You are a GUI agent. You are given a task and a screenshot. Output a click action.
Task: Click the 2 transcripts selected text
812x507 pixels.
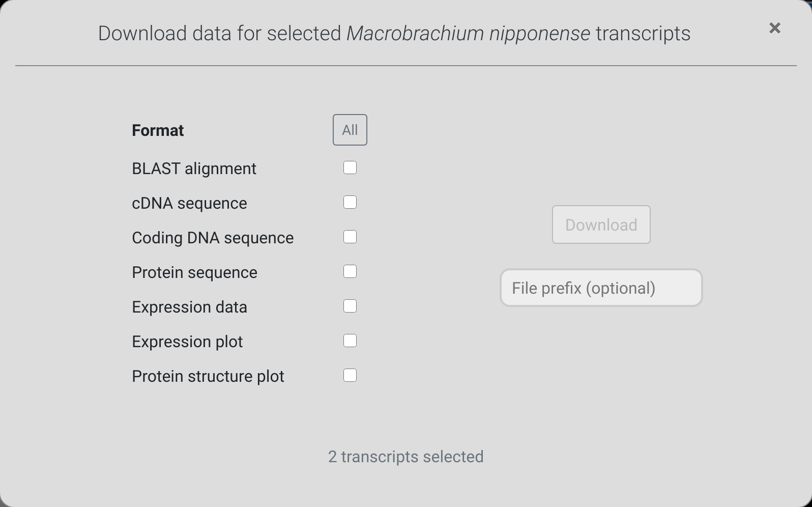(x=405, y=457)
